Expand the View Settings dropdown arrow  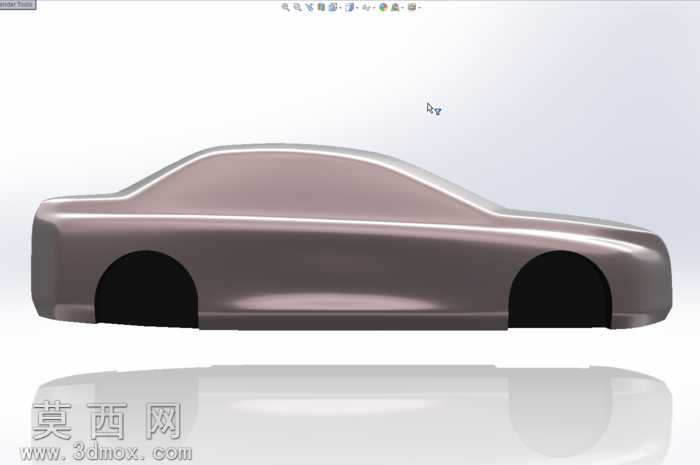[420, 8]
